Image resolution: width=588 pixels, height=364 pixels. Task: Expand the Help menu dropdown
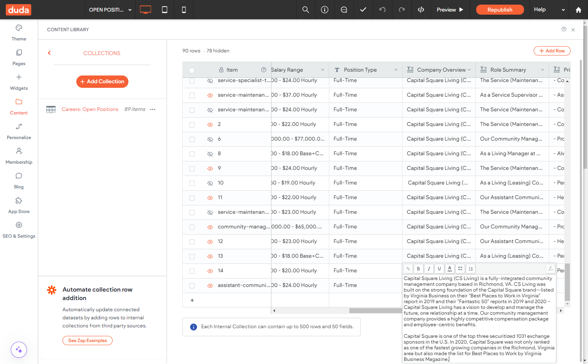549,10
